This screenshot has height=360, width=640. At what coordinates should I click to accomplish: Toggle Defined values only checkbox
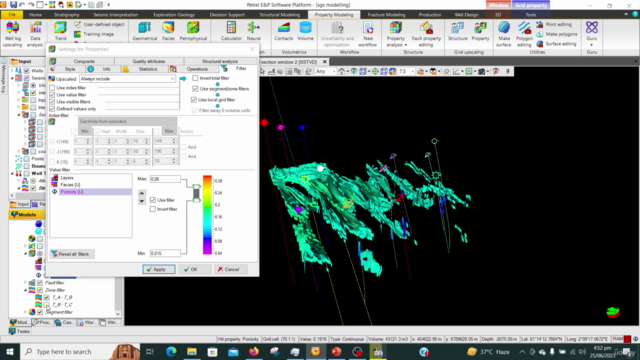[52, 109]
